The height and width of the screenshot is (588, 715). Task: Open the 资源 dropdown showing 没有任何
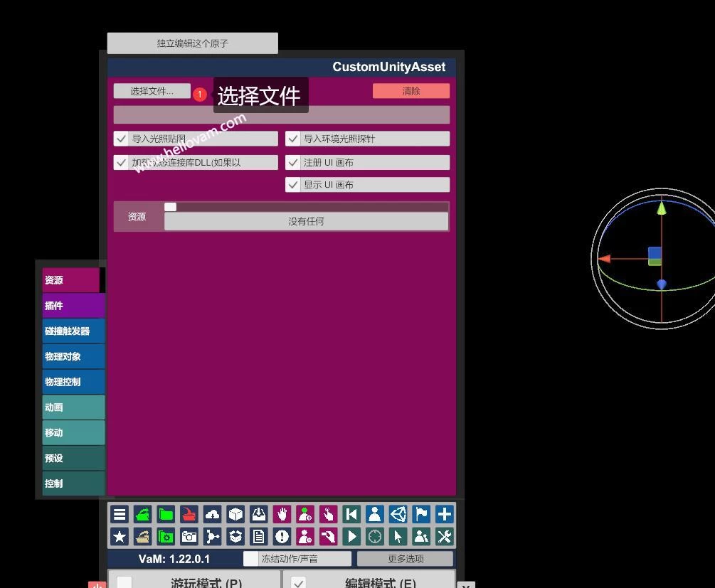(306, 221)
